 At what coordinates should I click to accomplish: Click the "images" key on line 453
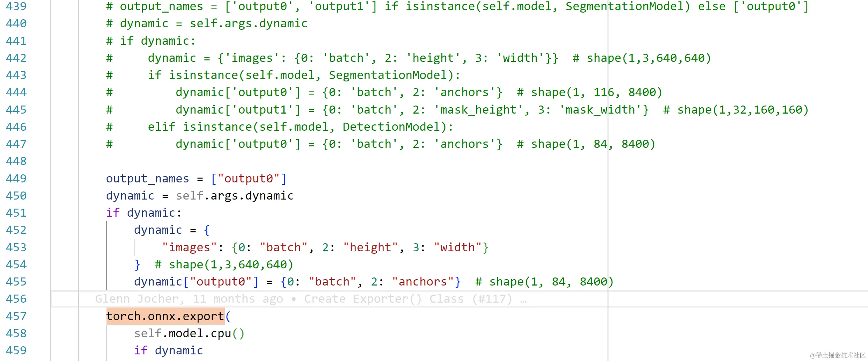[x=189, y=247]
